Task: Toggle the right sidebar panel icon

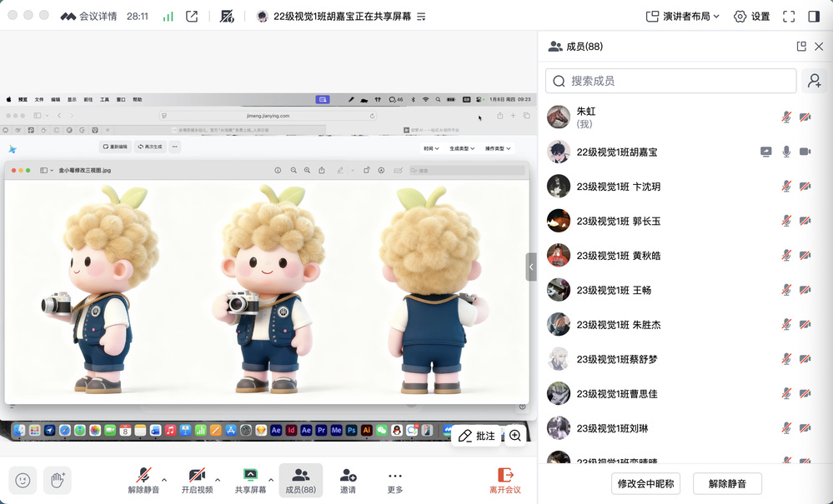Action: (814, 16)
